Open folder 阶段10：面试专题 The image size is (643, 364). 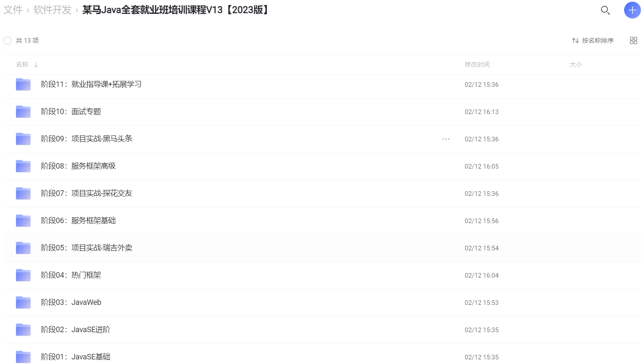click(71, 112)
